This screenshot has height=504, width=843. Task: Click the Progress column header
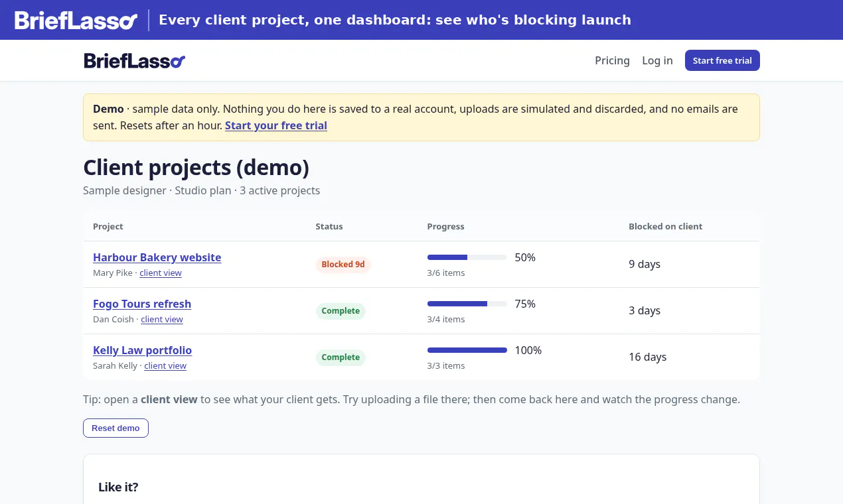pyautogui.click(x=446, y=227)
